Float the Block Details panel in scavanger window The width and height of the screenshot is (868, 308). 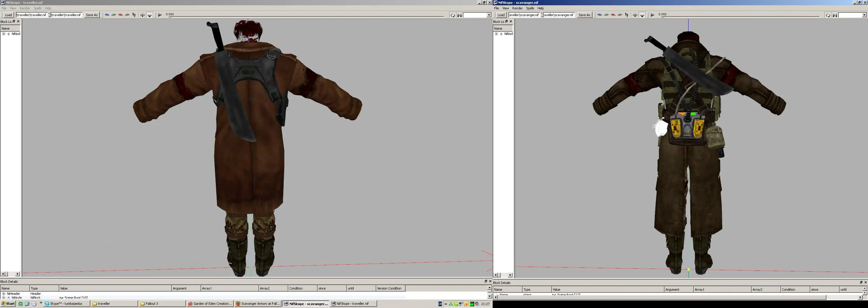tap(861, 282)
